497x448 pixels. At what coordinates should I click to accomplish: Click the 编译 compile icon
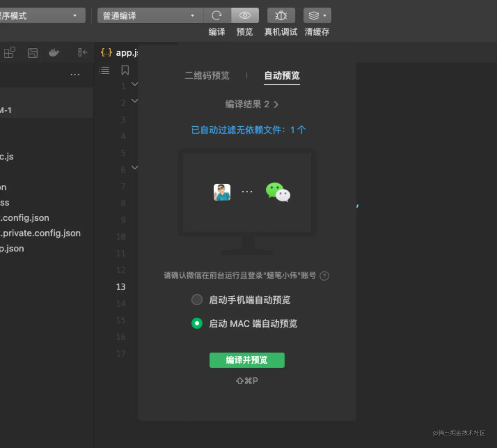tap(217, 15)
